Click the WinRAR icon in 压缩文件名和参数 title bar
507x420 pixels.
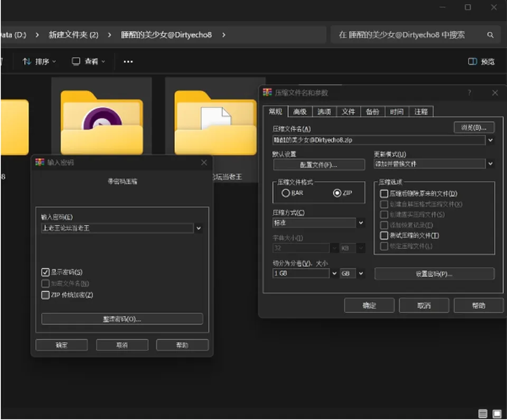pos(267,92)
